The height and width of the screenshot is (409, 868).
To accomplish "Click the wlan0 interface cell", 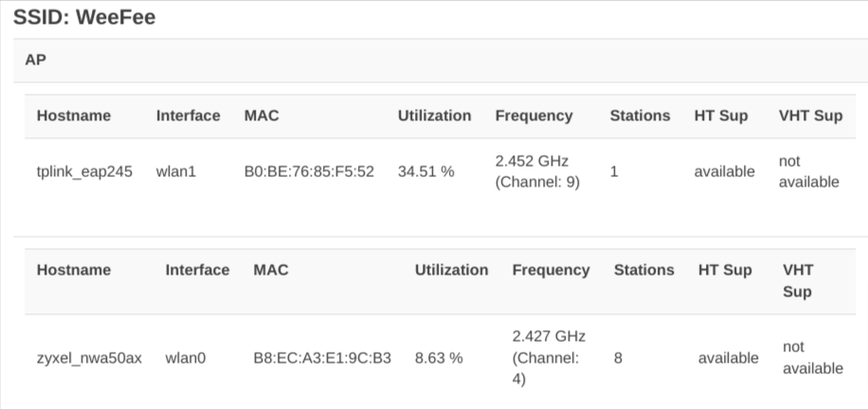I will [186, 358].
